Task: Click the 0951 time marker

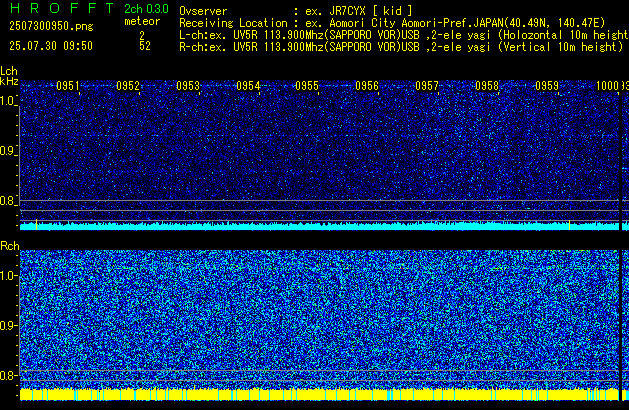Action: coord(68,86)
